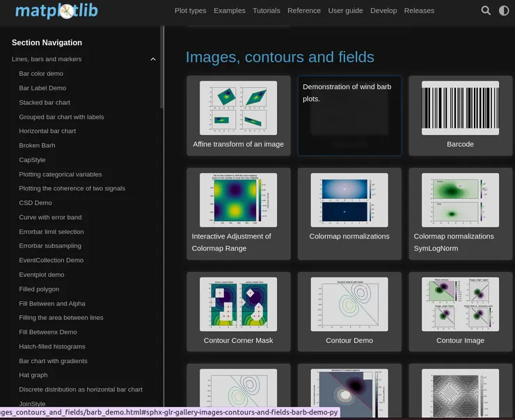
Task: Open Bar color demo link
Action: point(41,74)
